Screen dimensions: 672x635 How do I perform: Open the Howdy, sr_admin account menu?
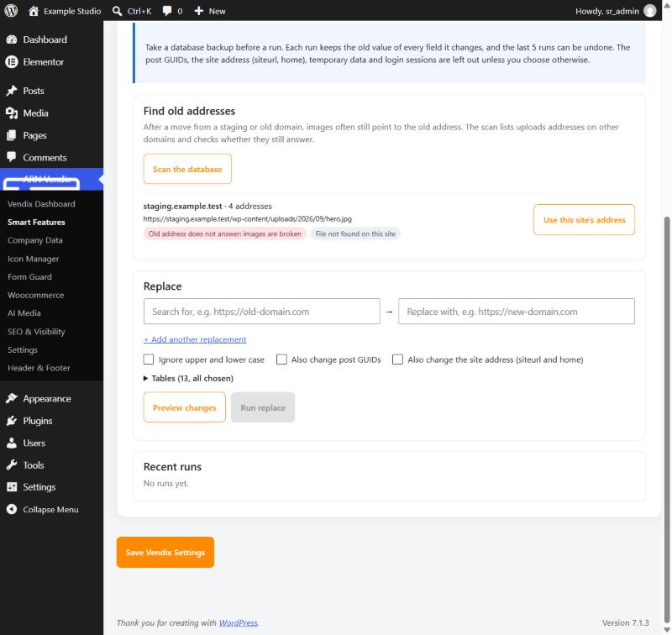[x=616, y=11]
